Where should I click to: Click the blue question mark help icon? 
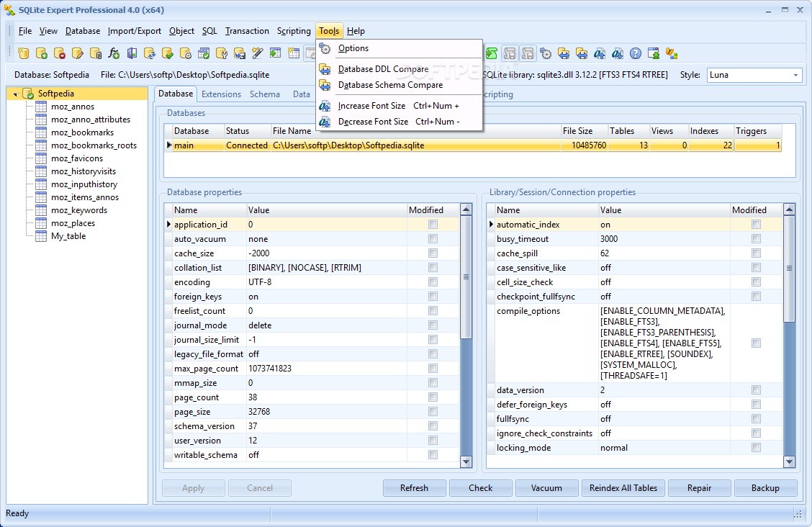pyautogui.click(x=636, y=53)
